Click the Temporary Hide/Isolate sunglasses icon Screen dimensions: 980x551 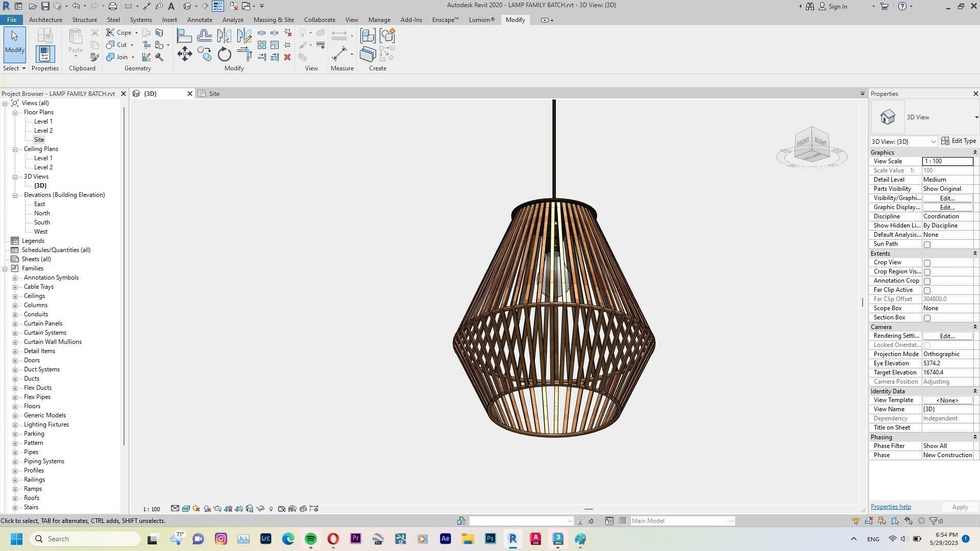[x=260, y=509]
